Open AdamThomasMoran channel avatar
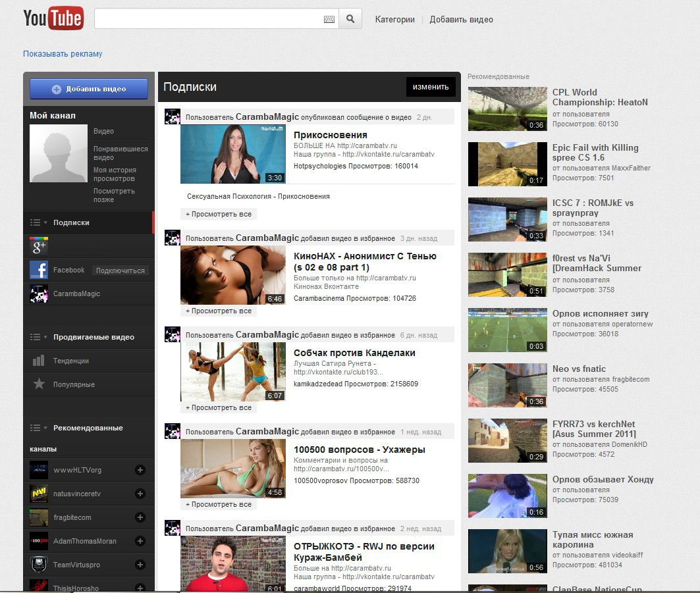This screenshot has width=700, height=593. coord(39,541)
